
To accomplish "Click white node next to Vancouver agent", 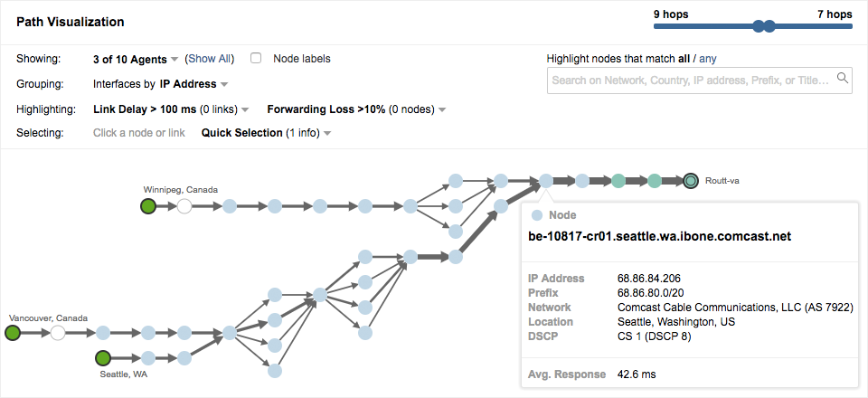I will coord(58,333).
